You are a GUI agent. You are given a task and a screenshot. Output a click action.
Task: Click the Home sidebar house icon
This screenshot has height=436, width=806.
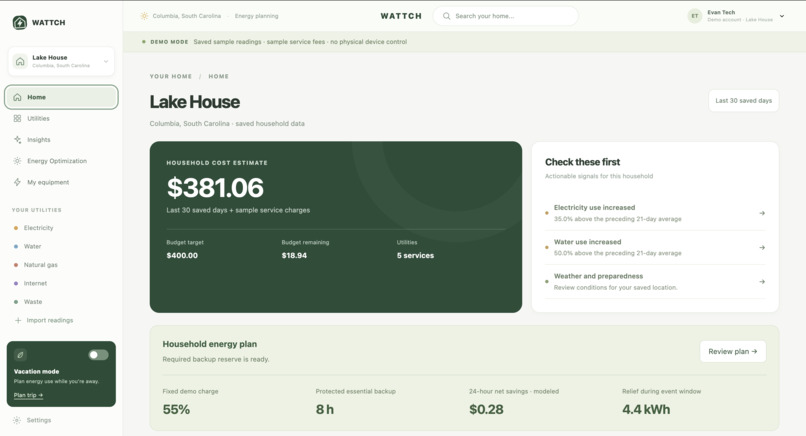pyautogui.click(x=17, y=97)
